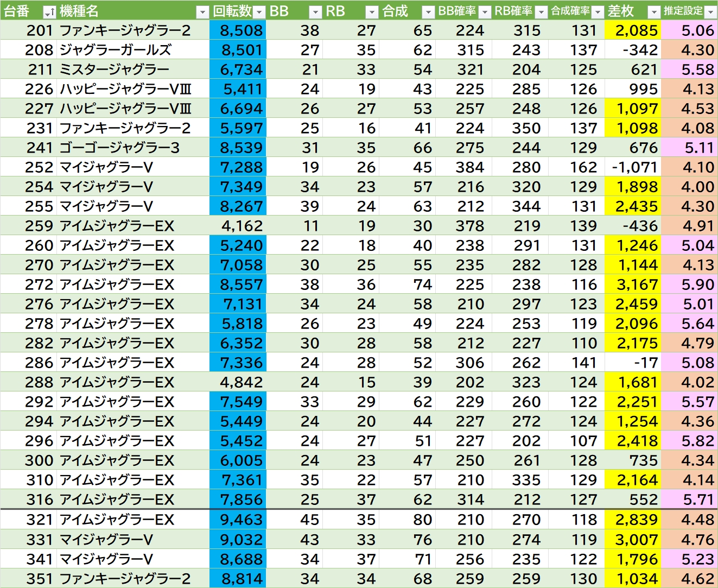Select the BB確率 cell 202 in row 288
The width and height of the screenshot is (718, 588).
pos(463,382)
